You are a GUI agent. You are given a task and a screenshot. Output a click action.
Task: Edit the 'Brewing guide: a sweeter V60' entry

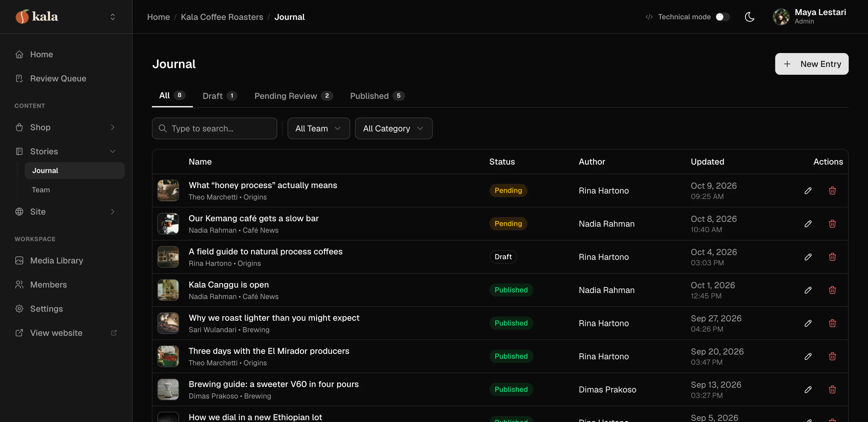point(808,390)
